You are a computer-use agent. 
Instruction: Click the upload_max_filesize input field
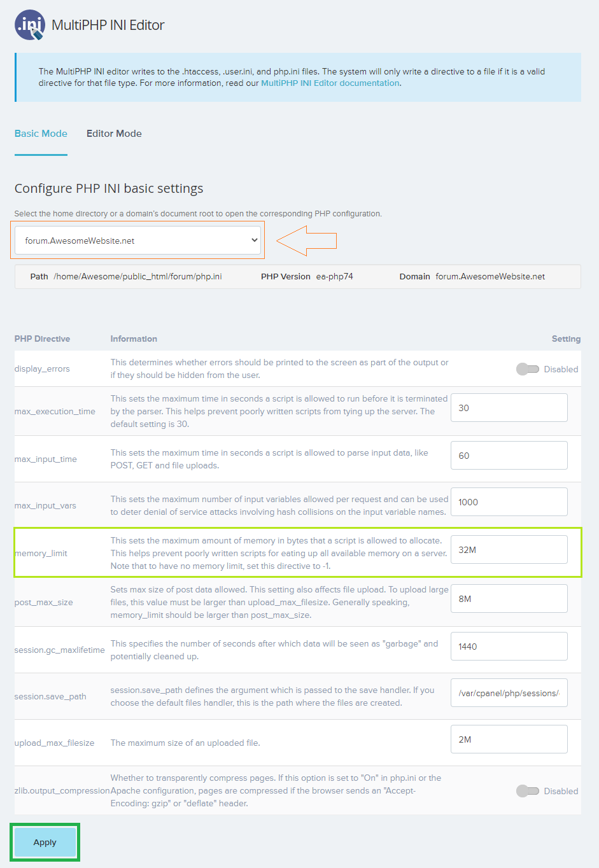point(509,739)
